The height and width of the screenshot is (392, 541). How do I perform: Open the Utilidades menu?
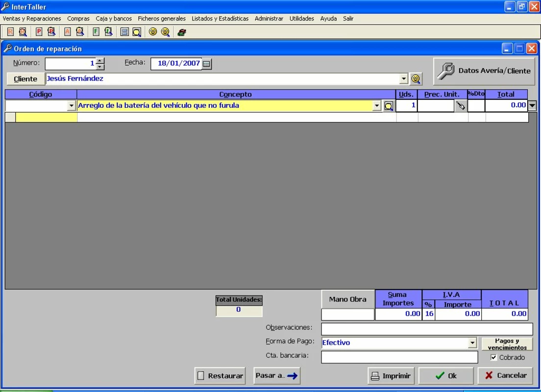pos(302,19)
